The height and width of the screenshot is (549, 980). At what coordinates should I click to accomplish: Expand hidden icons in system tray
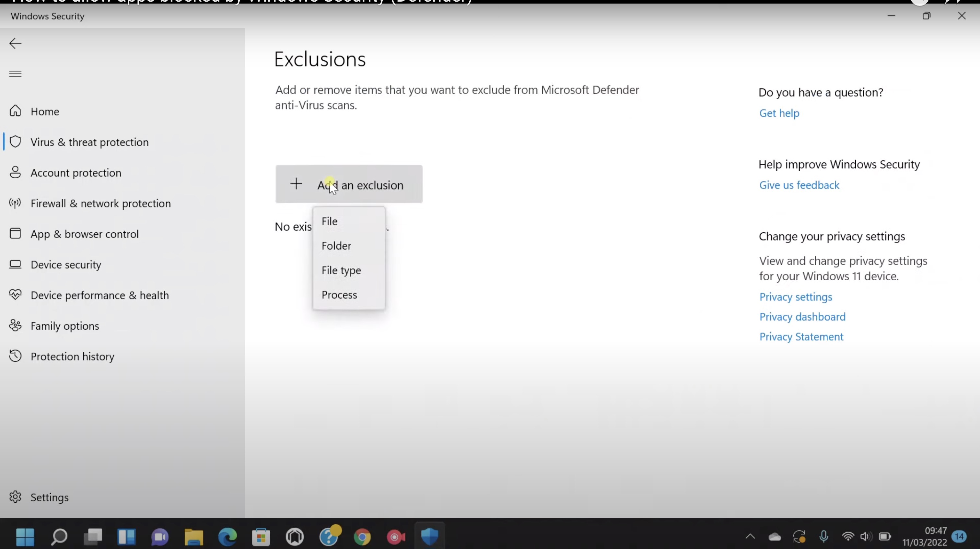[x=750, y=537]
